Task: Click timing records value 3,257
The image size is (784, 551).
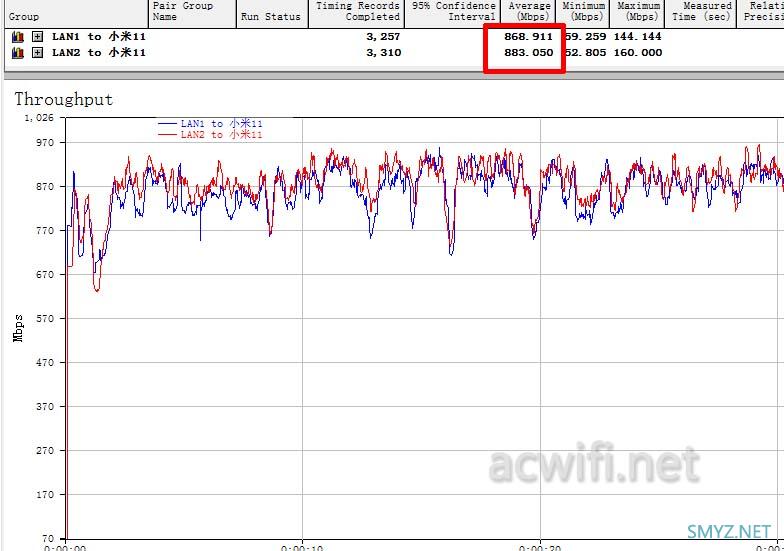Action: pos(384,36)
